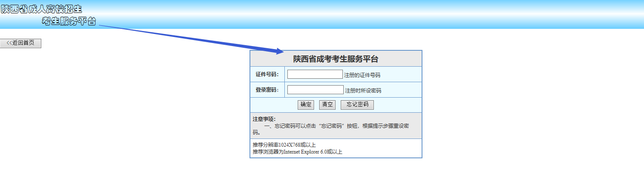Click the 注意事项 notice heading

[x=264, y=119]
